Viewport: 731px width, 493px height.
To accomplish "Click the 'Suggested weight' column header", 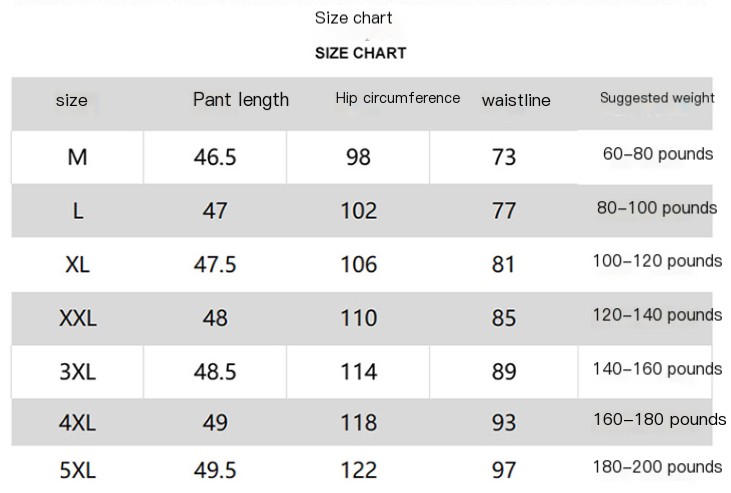I will point(657,98).
